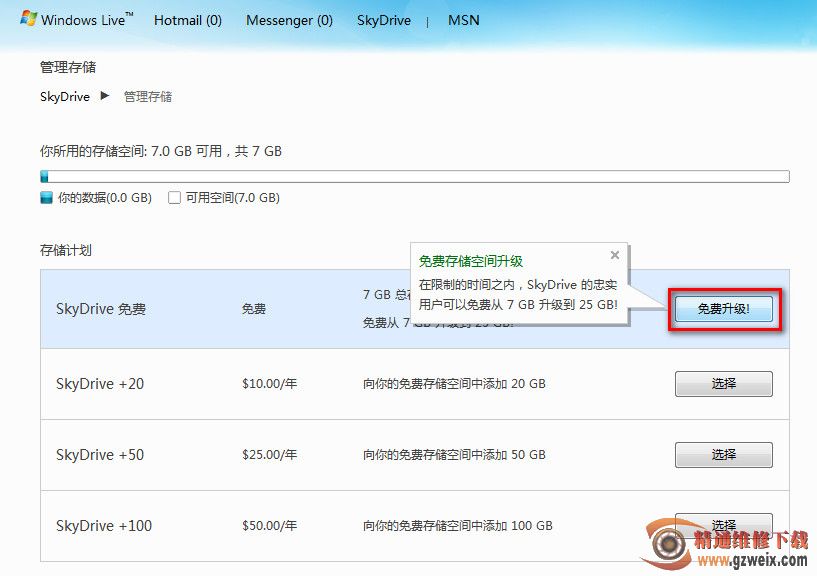This screenshot has width=817, height=576.
Task: Click the 你的数据(0.0 GB) label
Action: [105, 198]
